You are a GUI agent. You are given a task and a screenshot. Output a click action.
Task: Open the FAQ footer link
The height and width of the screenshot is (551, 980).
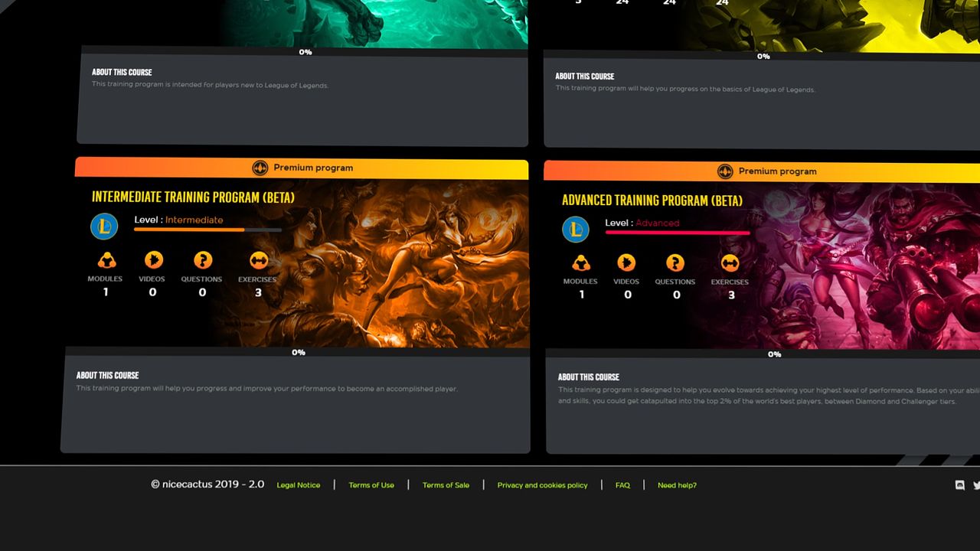pyautogui.click(x=622, y=485)
